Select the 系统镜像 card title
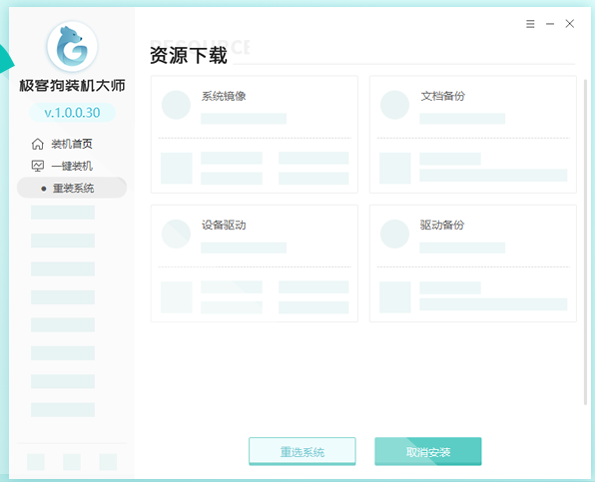Screen dimensions: 595x482 click(224, 96)
